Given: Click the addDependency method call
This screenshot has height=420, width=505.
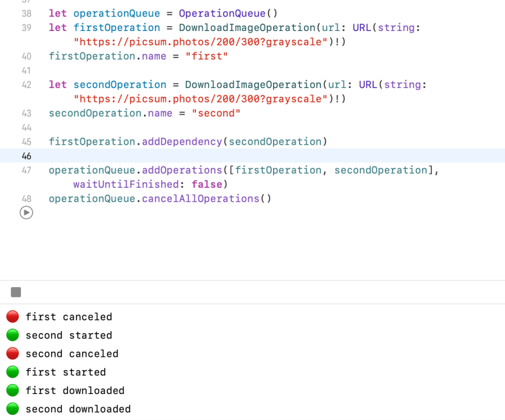Looking at the screenshot, I should pos(182,142).
